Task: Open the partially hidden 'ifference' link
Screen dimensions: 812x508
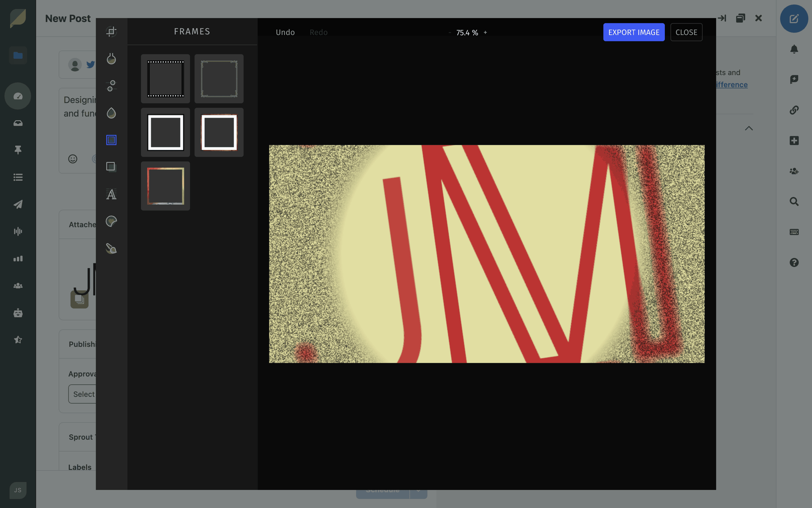Action: tap(732, 85)
